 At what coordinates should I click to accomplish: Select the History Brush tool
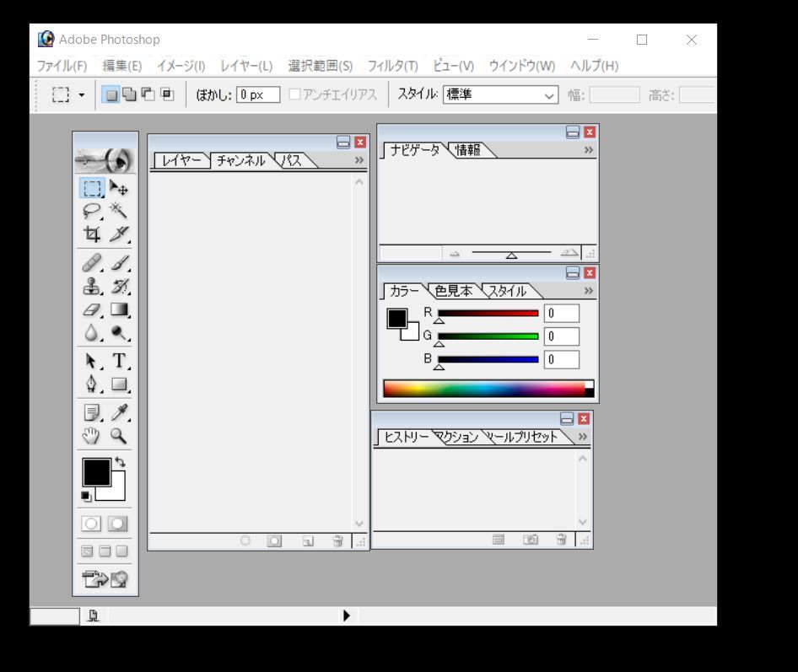[119, 287]
